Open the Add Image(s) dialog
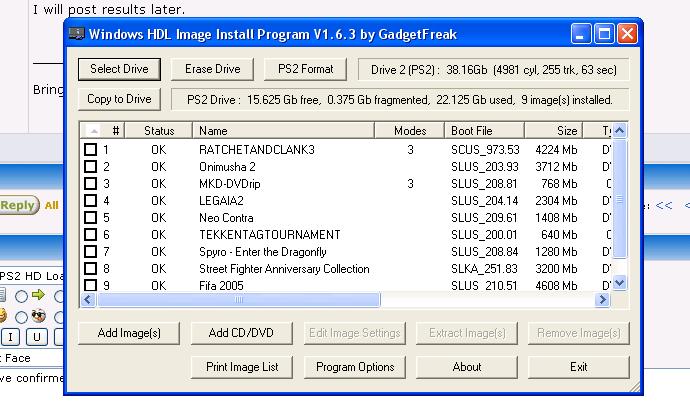The height and width of the screenshot is (409, 690). click(x=129, y=333)
